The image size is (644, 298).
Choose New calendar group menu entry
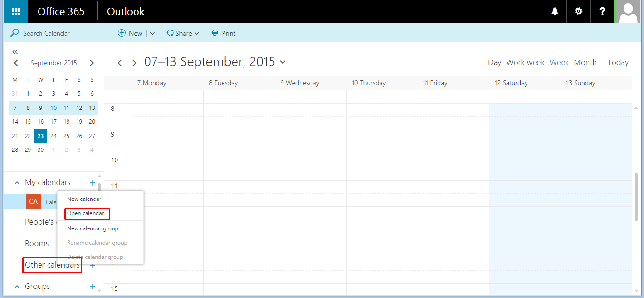[93, 228]
